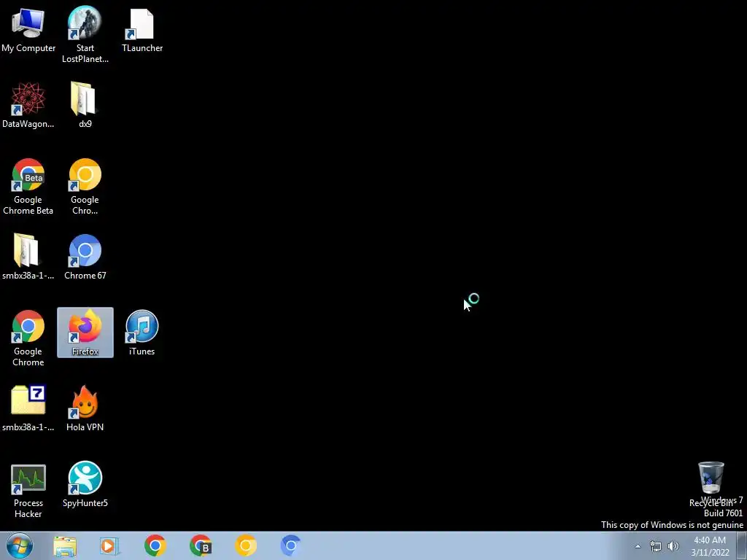Click the Show desktop button at the taskbar's end
747x560 pixels.
(742, 545)
